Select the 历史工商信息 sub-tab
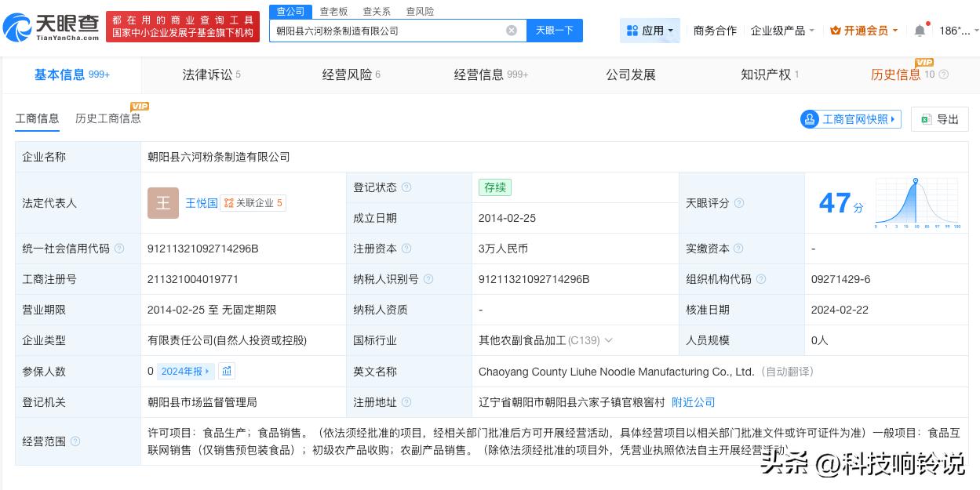980x490 pixels. 108,118
